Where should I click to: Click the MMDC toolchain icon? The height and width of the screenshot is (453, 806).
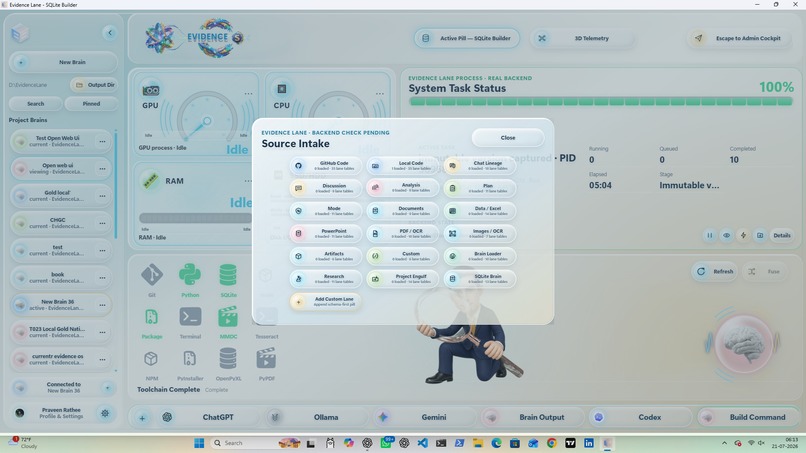click(x=228, y=317)
